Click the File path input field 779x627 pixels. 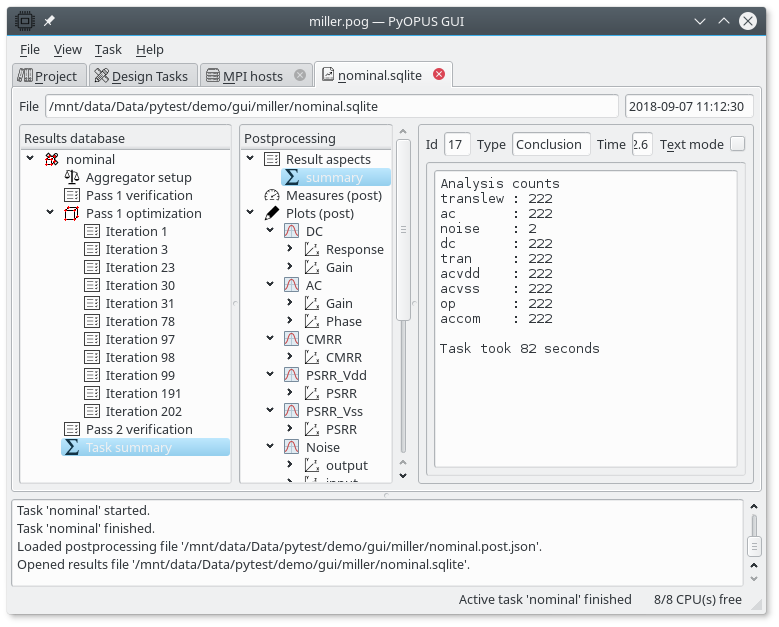tap(331, 106)
